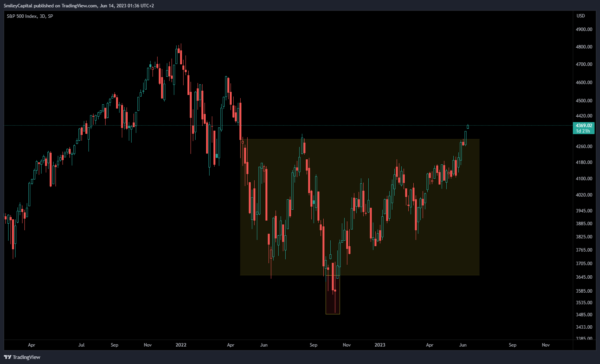Click the 4180.00 price axis label

point(584,162)
